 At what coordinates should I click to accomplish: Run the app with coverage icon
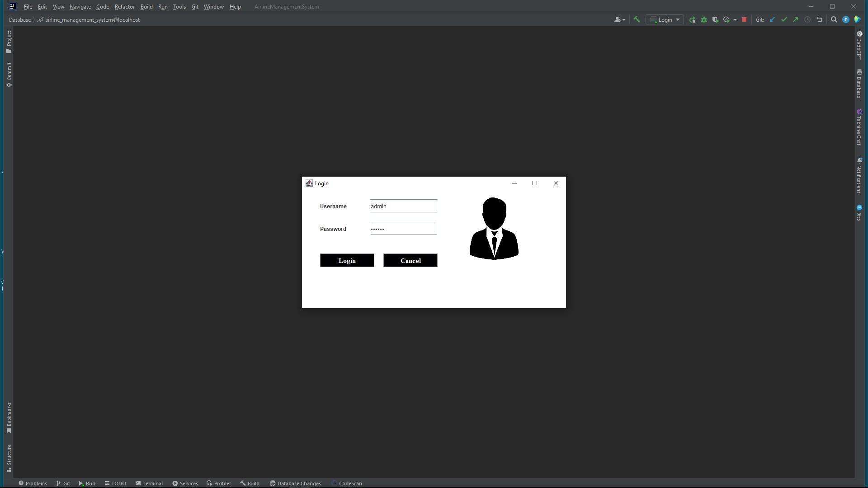715,19
